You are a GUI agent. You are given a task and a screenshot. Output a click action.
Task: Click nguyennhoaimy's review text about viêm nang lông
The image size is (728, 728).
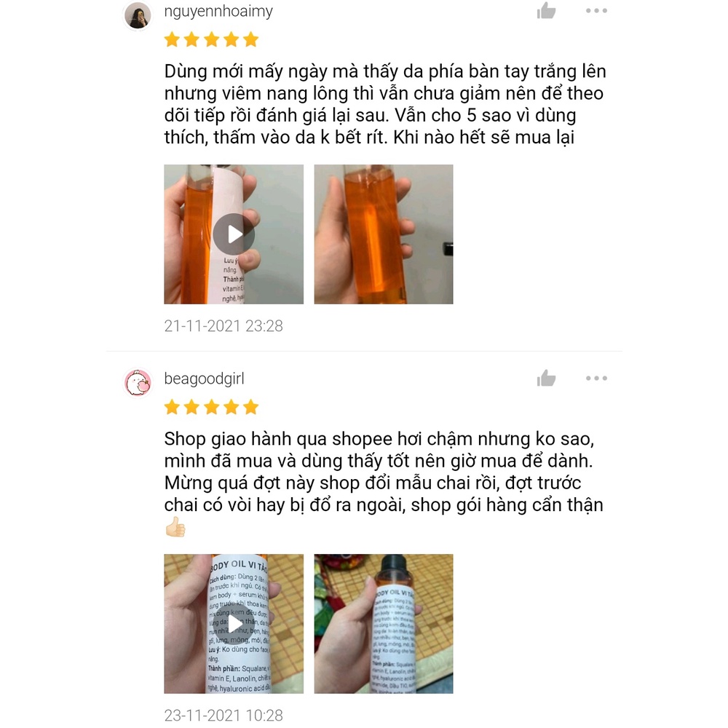(385, 104)
